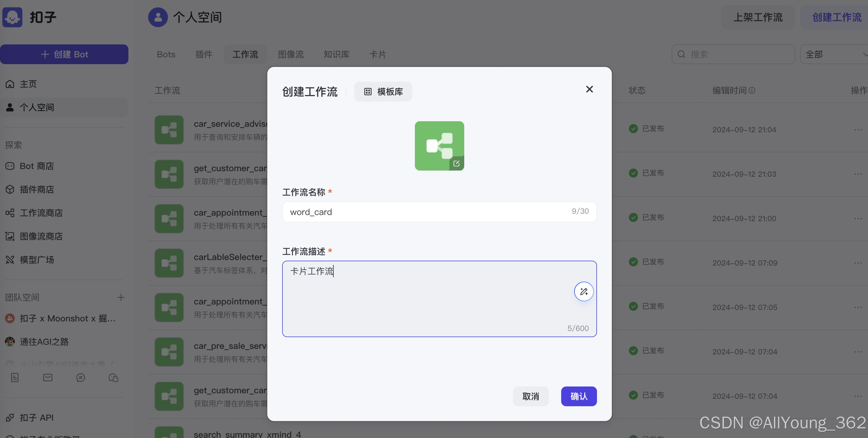The height and width of the screenshot is (438, 868).
Task: Go to 插件商店 plugin store
Action: [36, 189]
